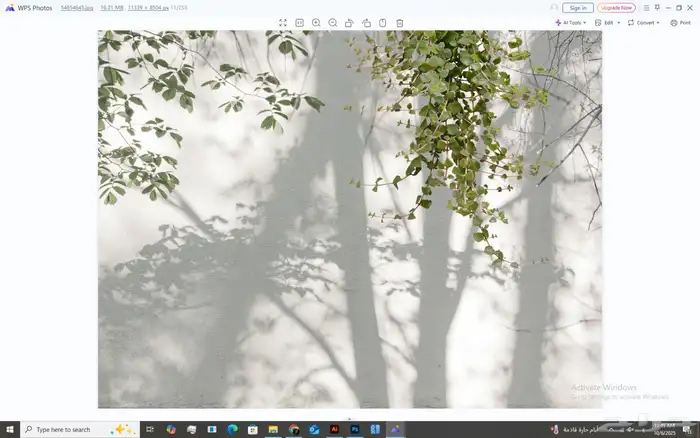
Task: Open the AI Tools dropdown
Action: click(x=571, y=22)
